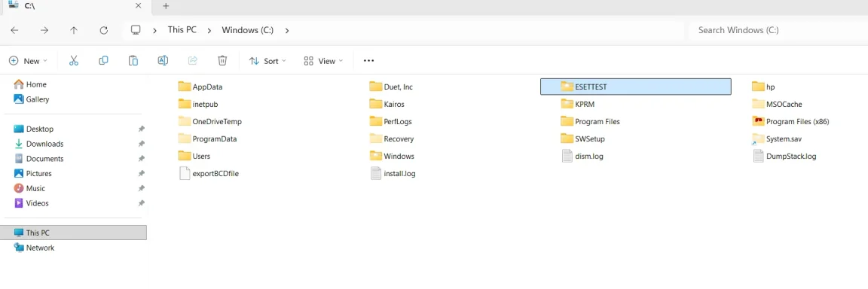
Task: Select the KPRM folder icon
Action: (567, 104)
